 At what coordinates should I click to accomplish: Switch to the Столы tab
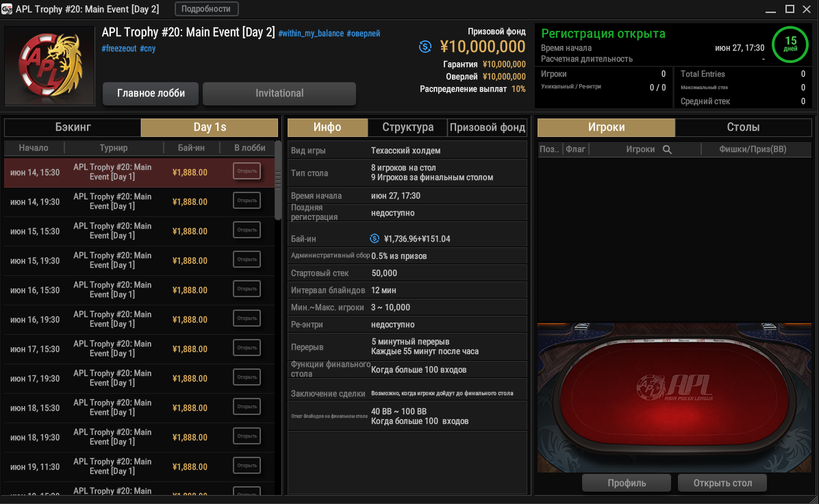pos(743,127)
